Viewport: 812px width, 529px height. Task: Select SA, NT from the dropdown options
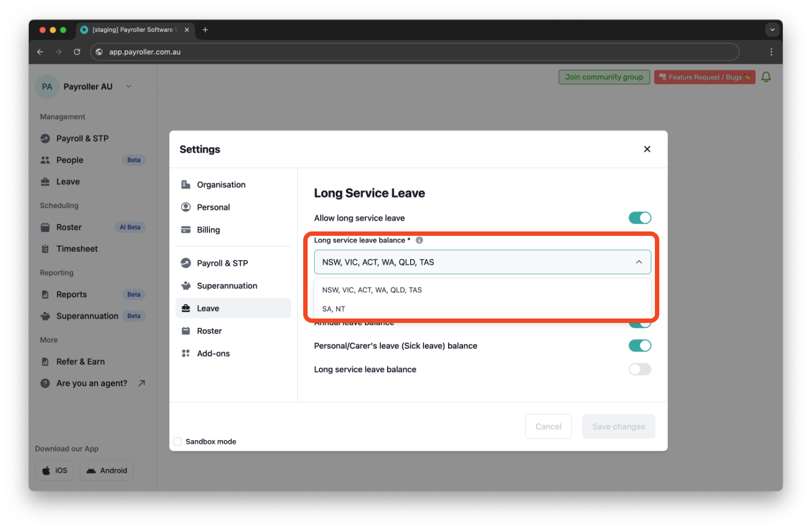click(334, 309)
